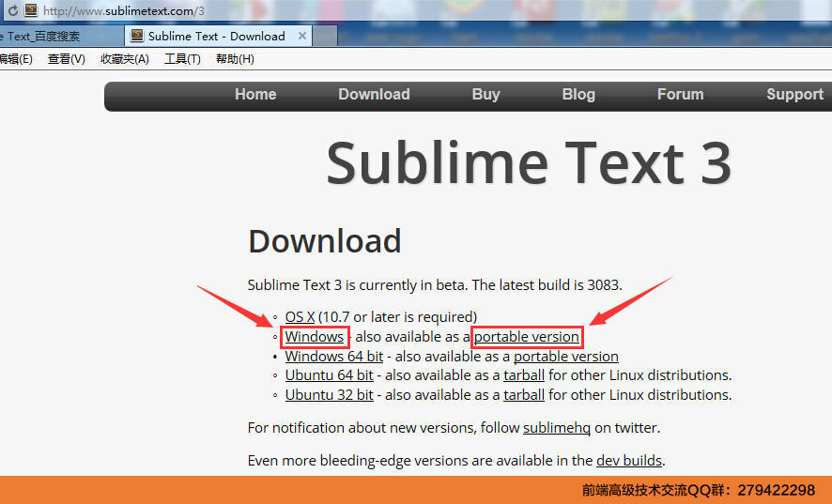The height and width of the screenshot is (504, 832).
Task: Download the Windows 64 bit portable version
Action: [565, 357]
